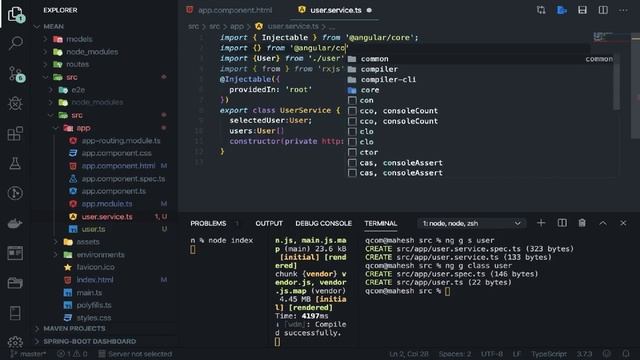Screen dimensions: 640x360
Task: Open the Extensions view icon
Action: tap(15, 133)
